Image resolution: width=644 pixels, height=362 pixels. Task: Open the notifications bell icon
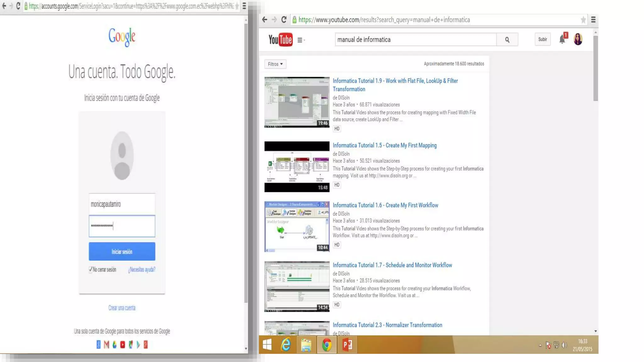pos(562,39)
